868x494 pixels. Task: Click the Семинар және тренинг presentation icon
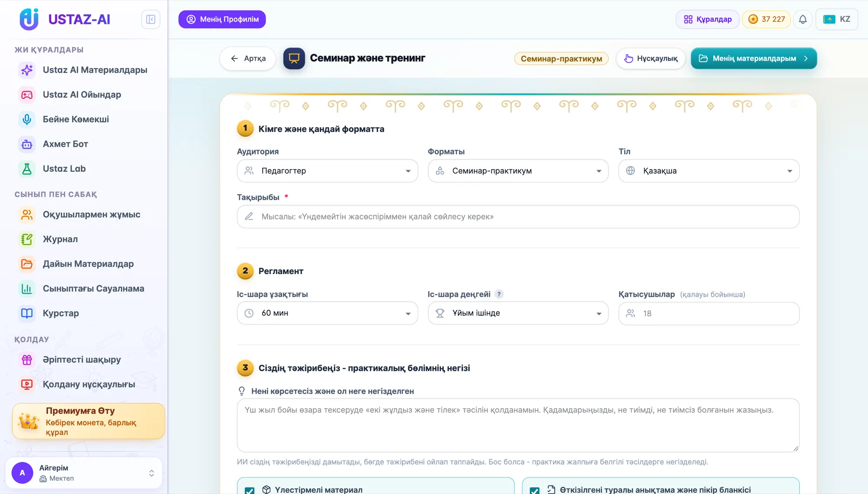point(294,59)
